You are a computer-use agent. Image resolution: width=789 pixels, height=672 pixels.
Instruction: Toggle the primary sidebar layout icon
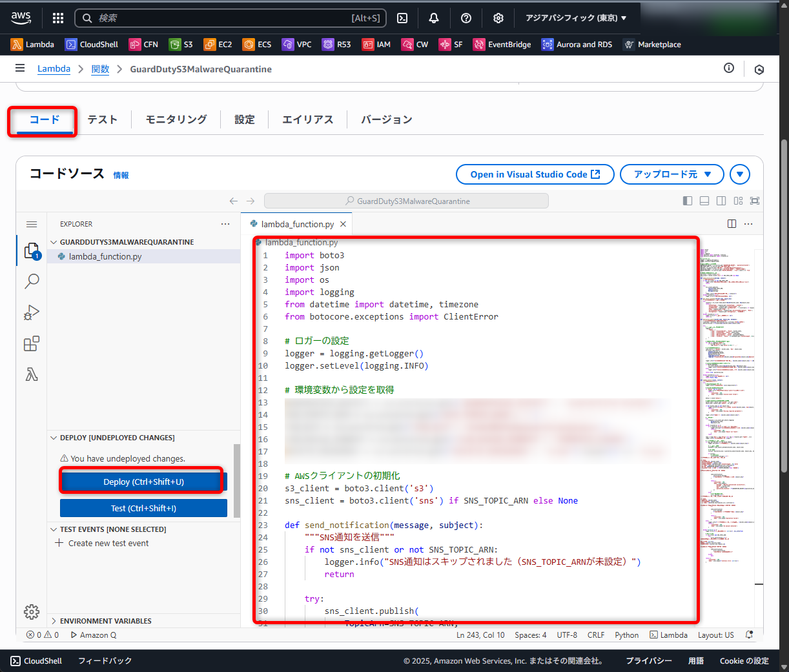point(688,201)
